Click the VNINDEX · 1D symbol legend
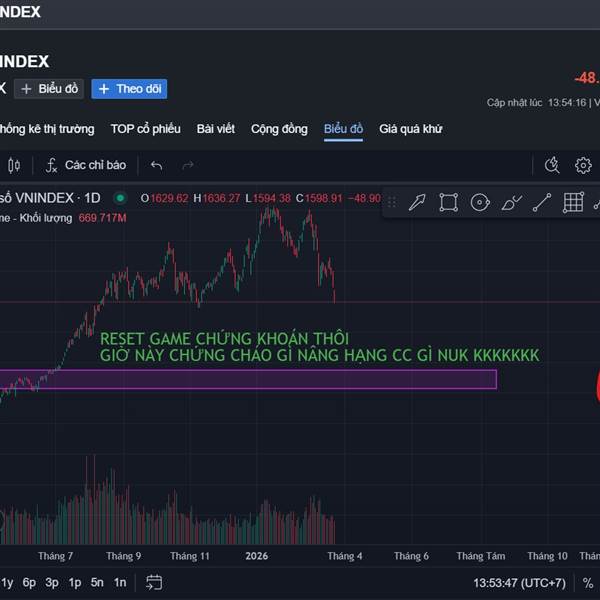 click(50, 198)
